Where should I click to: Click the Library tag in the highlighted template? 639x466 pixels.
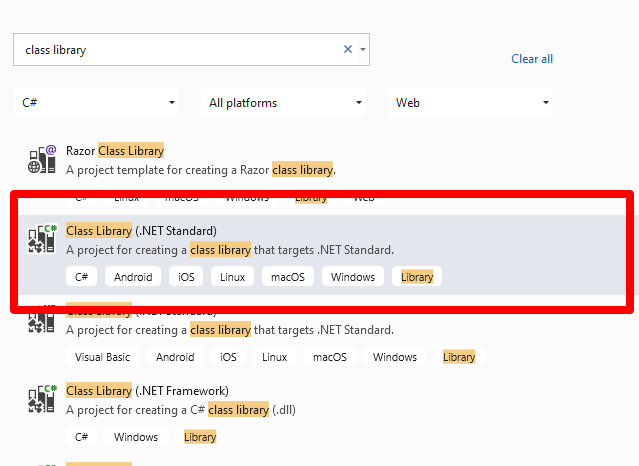[417, 277]
